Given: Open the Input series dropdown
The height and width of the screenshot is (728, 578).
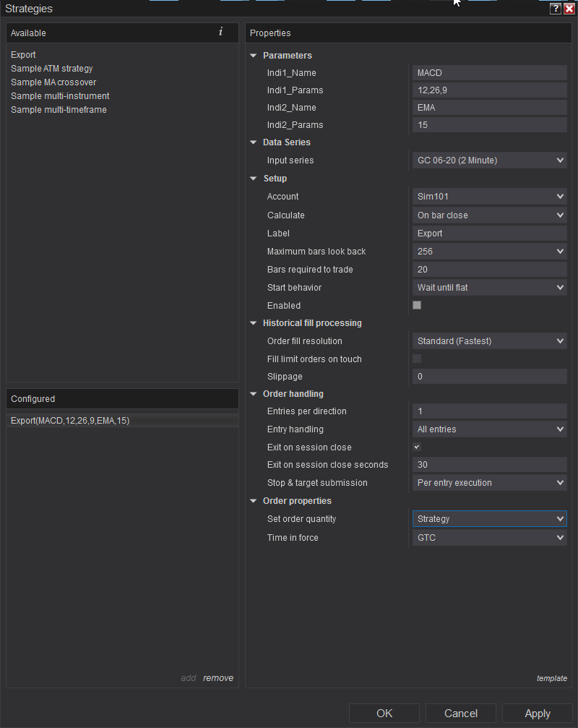Looking at the screenshot, I should (489, 160).
